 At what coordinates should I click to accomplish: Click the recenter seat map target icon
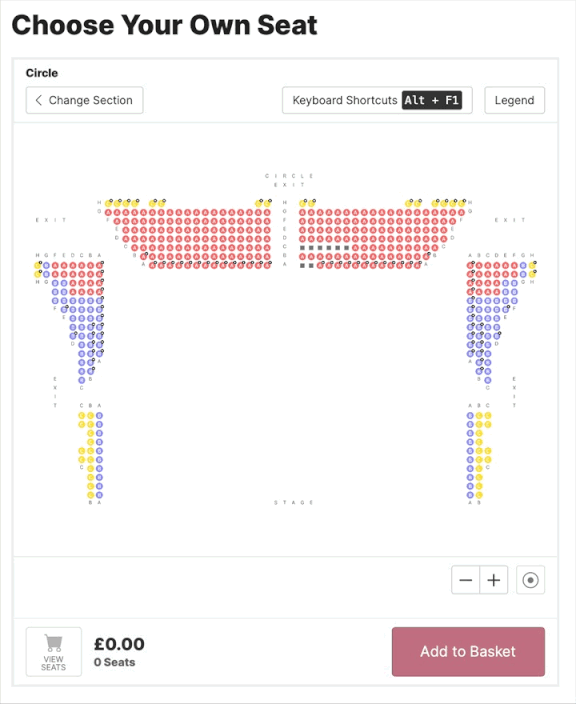[x=530, y=580]
